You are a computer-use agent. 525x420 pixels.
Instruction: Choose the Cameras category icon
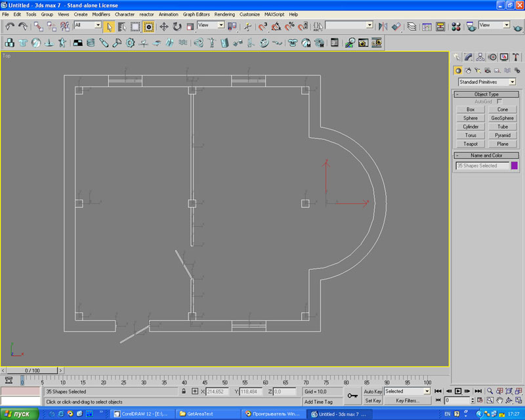click(488, 70)
